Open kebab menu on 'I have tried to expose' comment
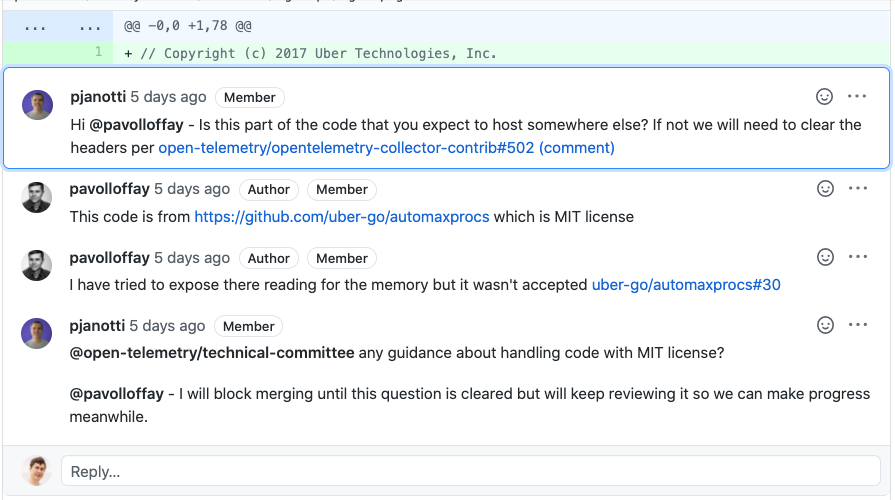This screenshot has width=895, height=500. [858, 257]
